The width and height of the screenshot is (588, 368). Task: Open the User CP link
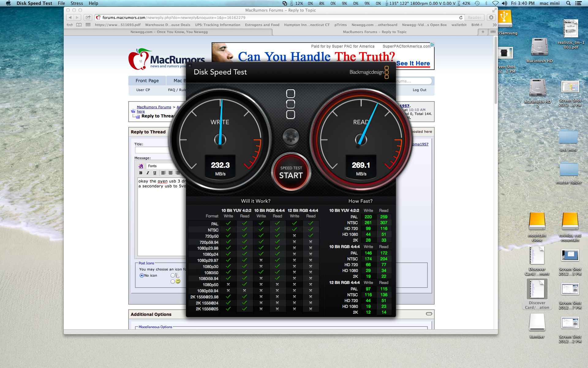(x=143, y=90)
